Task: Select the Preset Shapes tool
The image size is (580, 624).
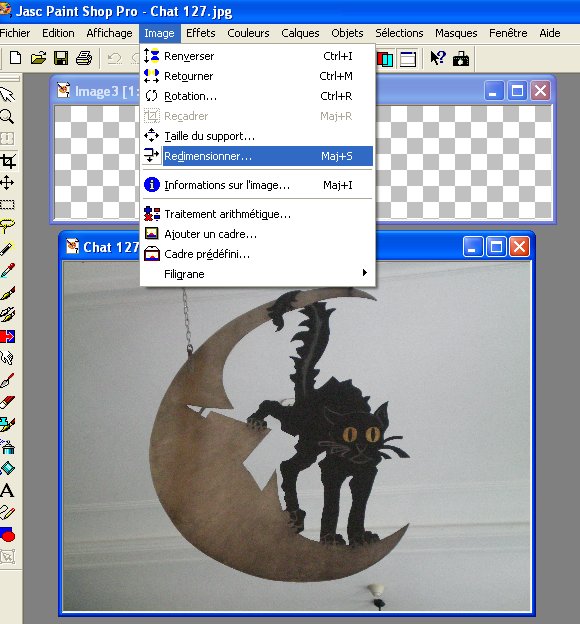Action: (x=7, y=534)
